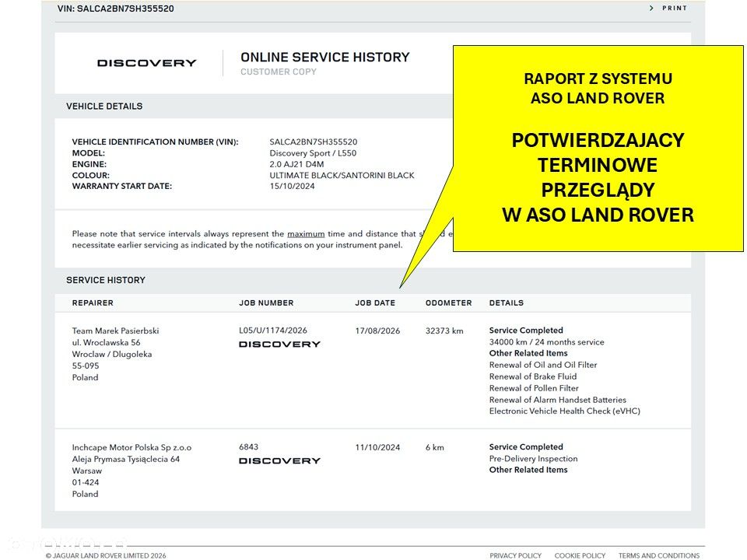
Task: Select model value 'Discovery Sport / L550'
Action: (x=313, y=153)
